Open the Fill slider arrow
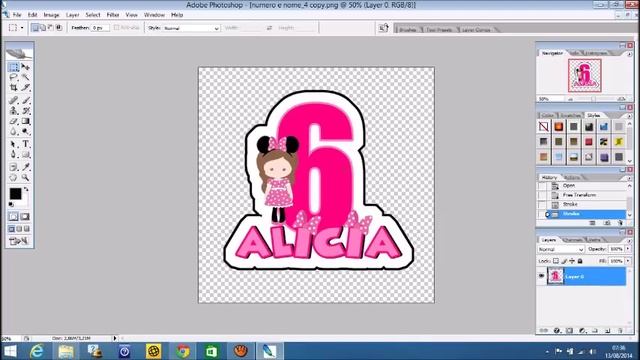The height and width of the screenshot is (360, 640). click(x=628, y=261)
